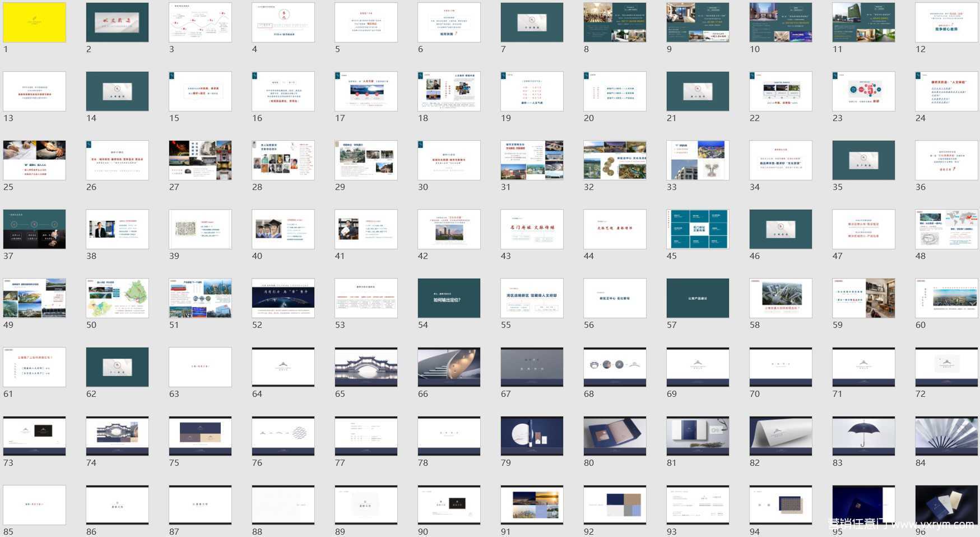Screen dimensions: 980x537
Task: Select slide 42 with tower building photo
Action: [449, 229]
